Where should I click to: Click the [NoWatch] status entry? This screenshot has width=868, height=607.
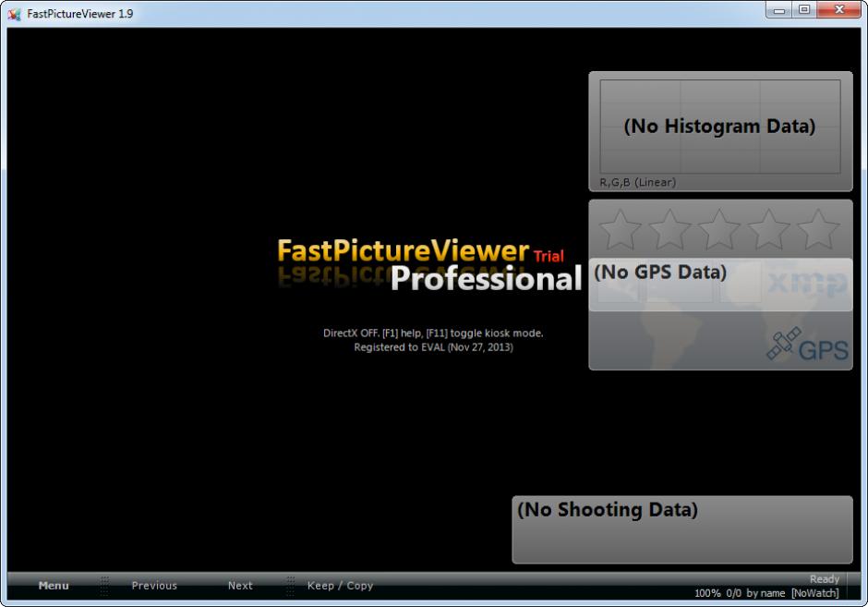click(x=814, y=593)
